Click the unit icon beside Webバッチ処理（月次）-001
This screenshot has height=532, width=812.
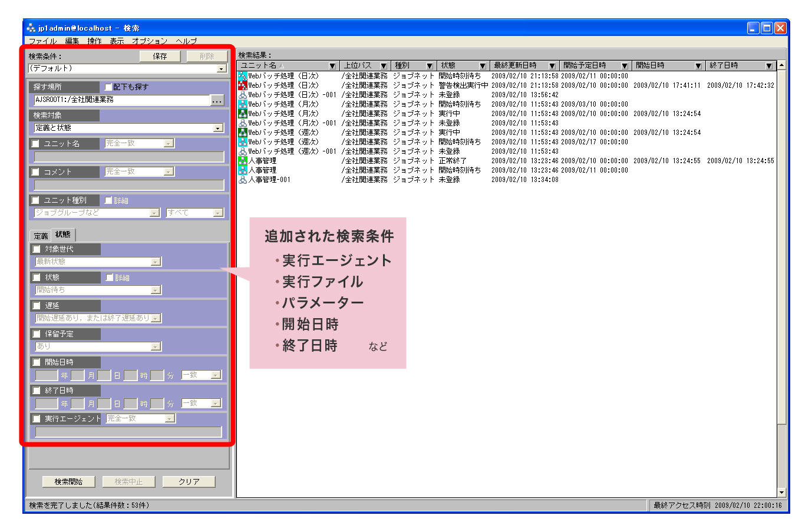tap(243, 123)
